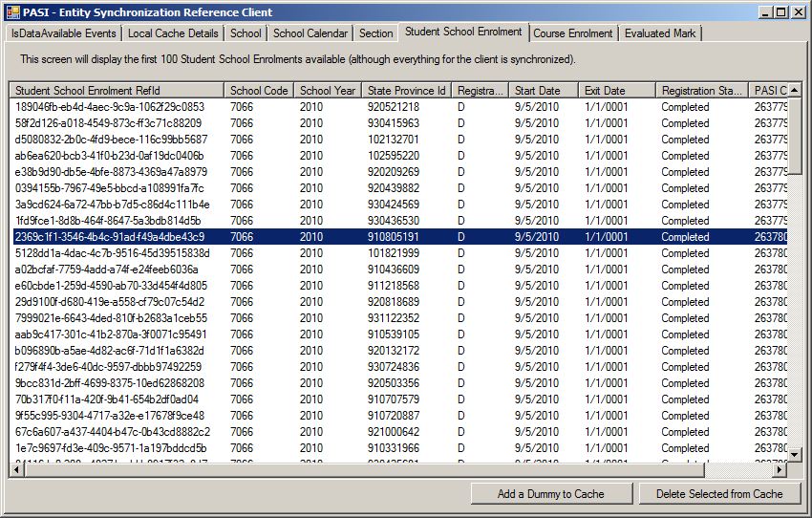This screenshot has height=518, width=812.
Task: Switch to the IsDataAvailable Events tab
Action: [x=63, y=33]
